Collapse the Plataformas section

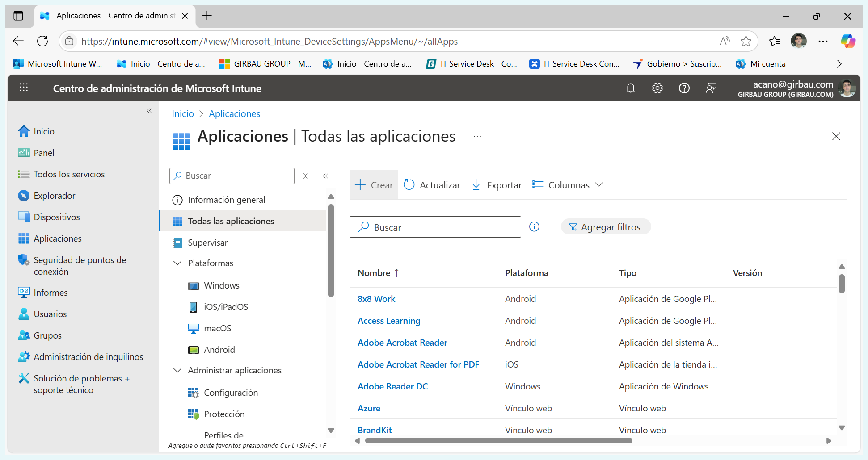[x=177, y=263]
